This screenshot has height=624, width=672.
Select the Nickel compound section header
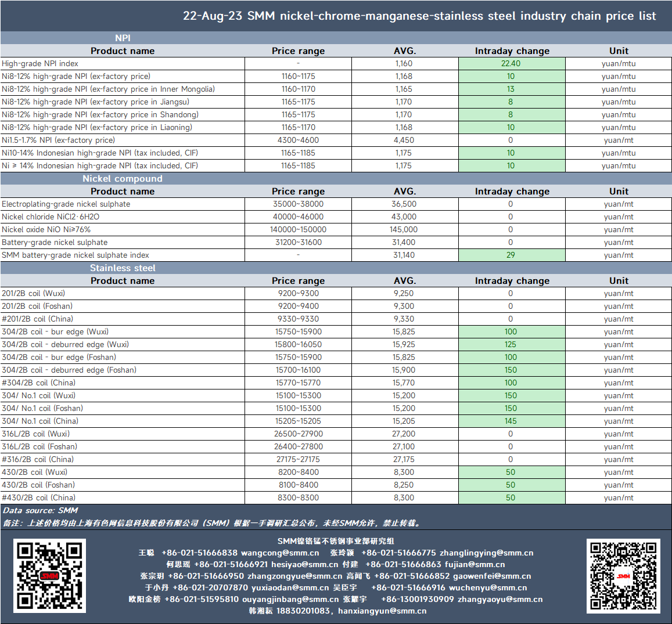pyautogui.click(x=123, y=179)
